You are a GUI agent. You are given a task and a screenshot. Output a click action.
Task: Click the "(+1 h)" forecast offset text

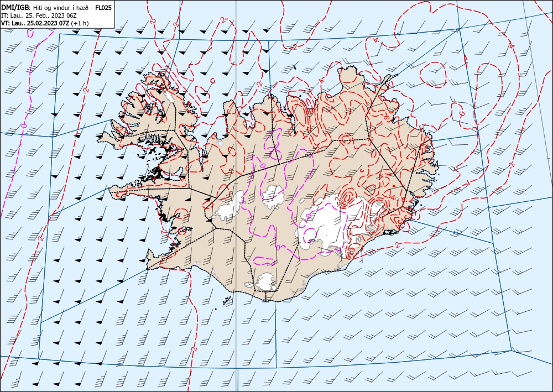(x=80, y=23)
